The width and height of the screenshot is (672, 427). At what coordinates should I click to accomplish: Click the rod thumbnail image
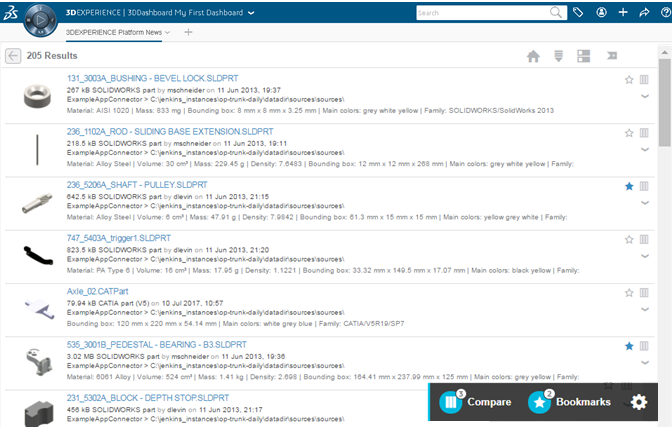37,150
